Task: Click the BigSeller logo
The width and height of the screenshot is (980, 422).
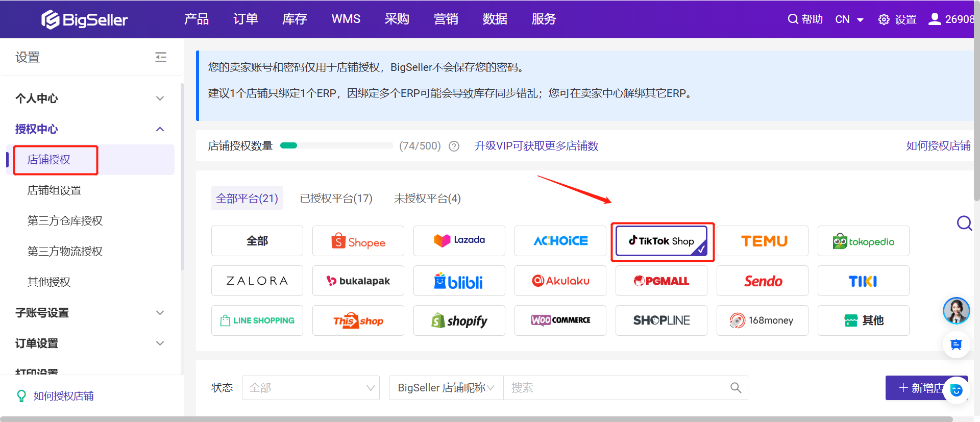Action: click(x=85, y=19)
